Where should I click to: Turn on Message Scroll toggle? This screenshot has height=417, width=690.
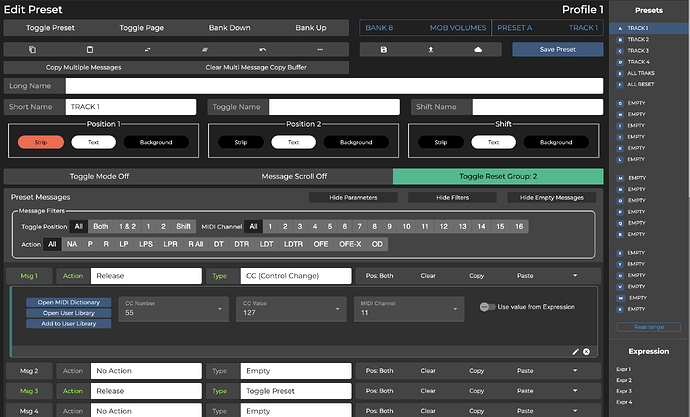coord(294,176)
